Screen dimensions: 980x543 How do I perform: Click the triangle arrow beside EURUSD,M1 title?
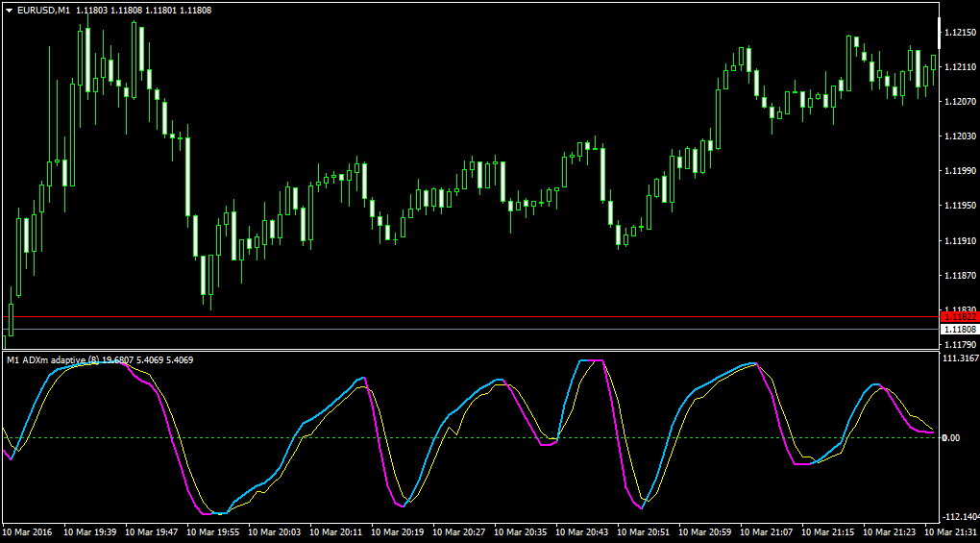[10, 11]
